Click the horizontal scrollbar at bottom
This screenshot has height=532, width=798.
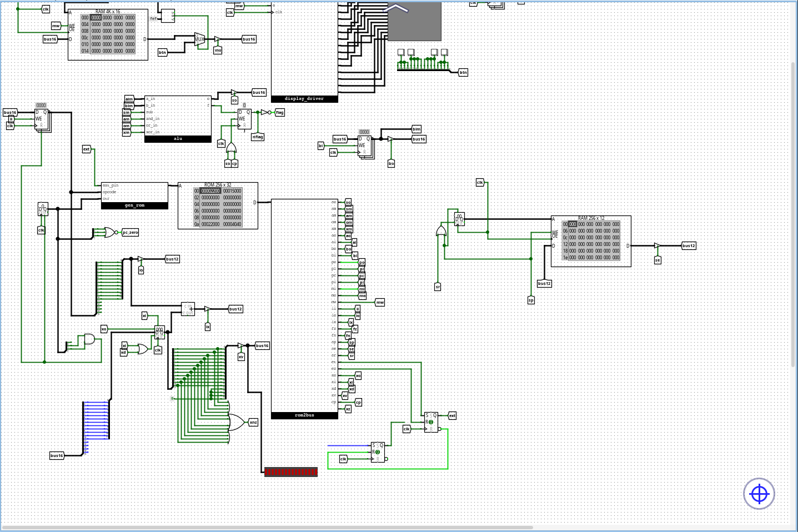click(x=267, y=527)
